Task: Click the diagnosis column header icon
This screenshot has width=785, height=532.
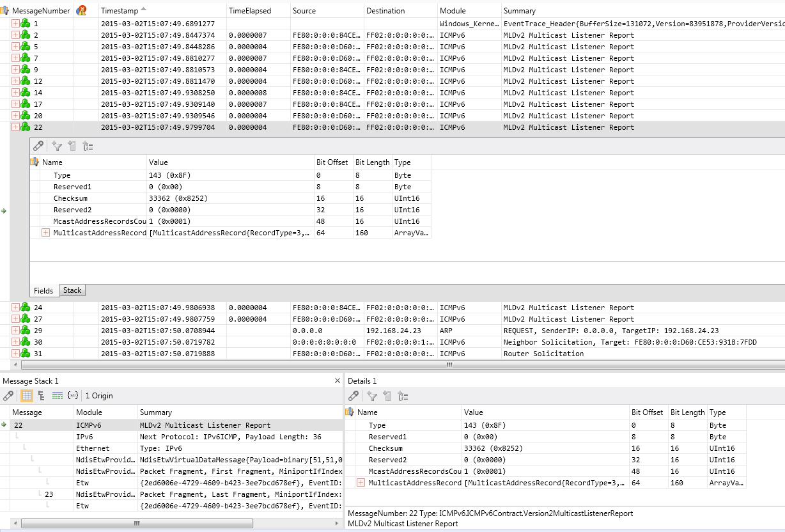Action: [x=81, y=10]
